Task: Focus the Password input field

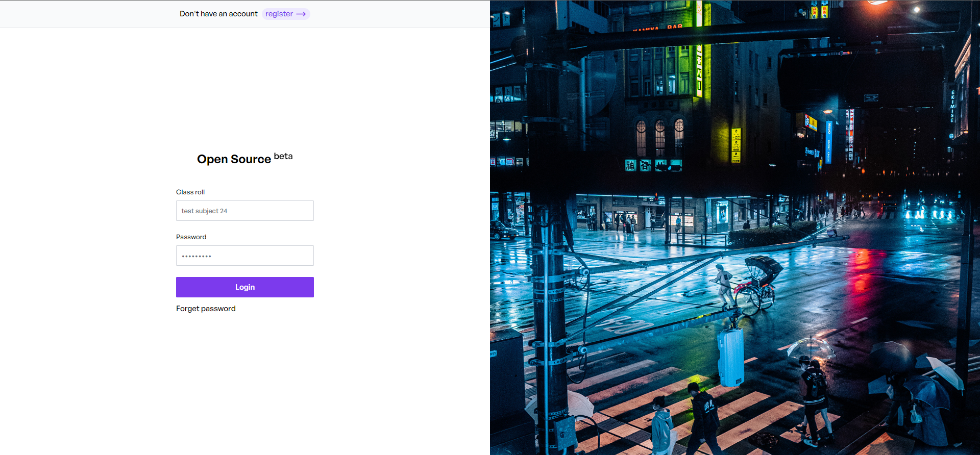Action: point(245,256)
